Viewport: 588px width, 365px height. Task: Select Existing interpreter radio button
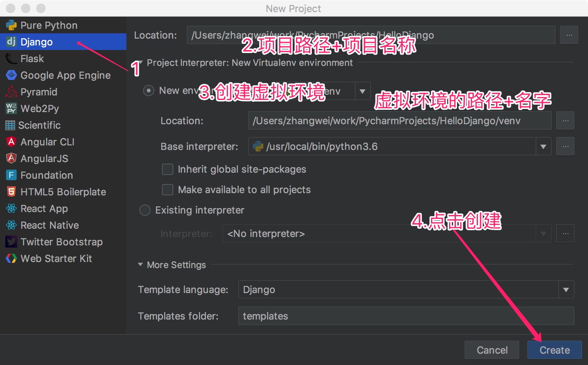pos(145,210)
